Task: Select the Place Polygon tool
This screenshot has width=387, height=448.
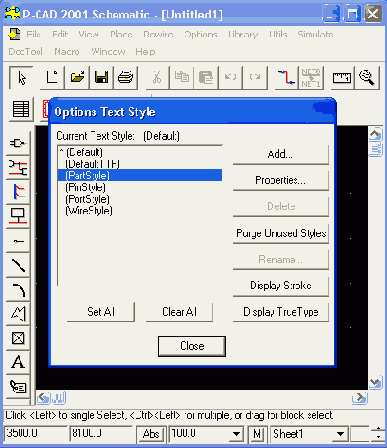Action: [x=18, y=314]
